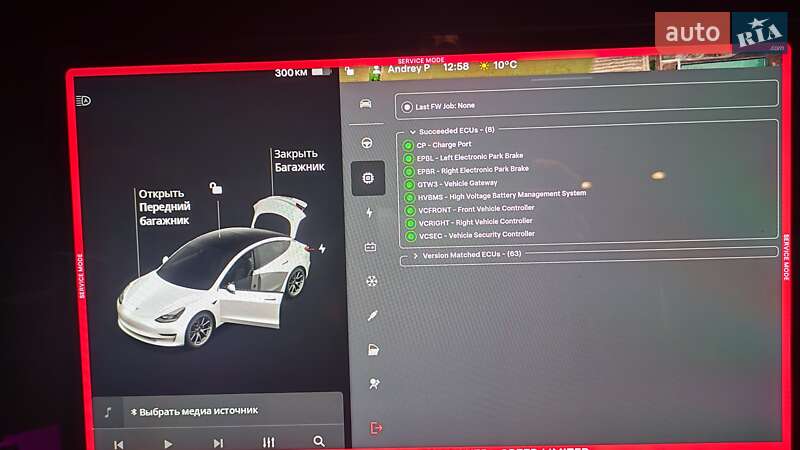800x450 pixels.
Task: Tap the lock icon in status bar
Action: pos(349,71)
